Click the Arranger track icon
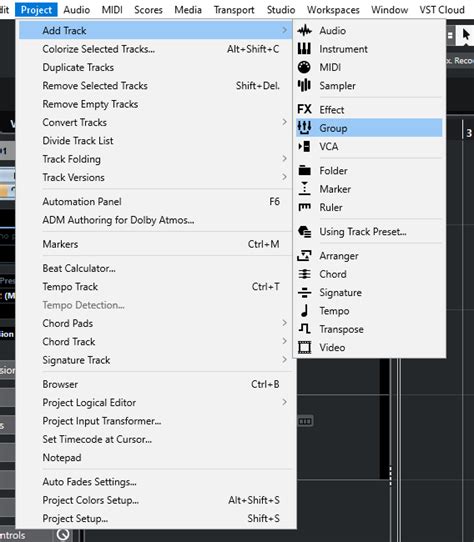 tap(304, 256)
